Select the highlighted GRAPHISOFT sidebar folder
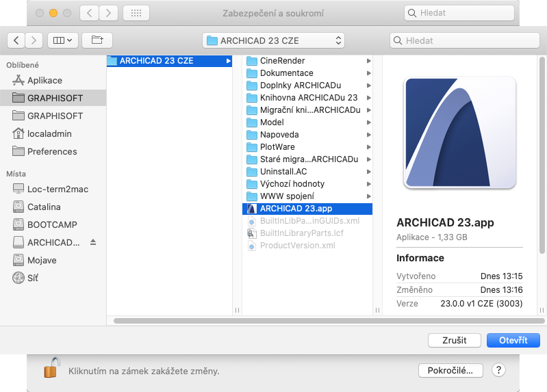 [x=53, y=98]
